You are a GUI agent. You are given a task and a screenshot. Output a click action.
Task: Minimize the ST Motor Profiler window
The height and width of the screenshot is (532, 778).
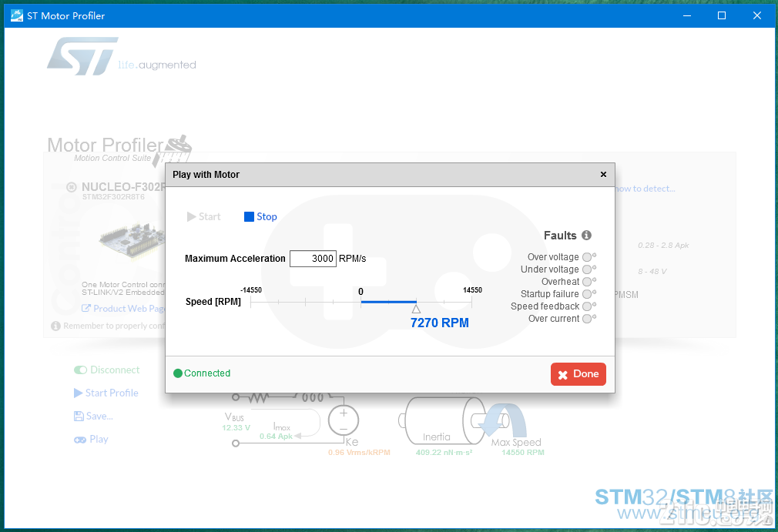click(687, 15)
